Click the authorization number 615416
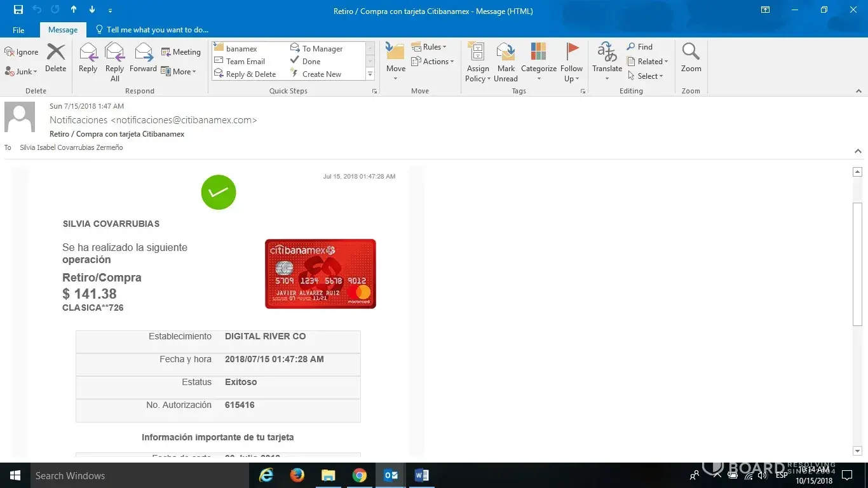 (240, 405)
